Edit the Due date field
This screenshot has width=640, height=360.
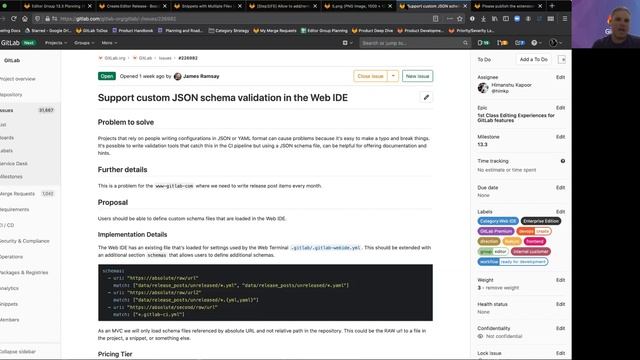(560, 188)
